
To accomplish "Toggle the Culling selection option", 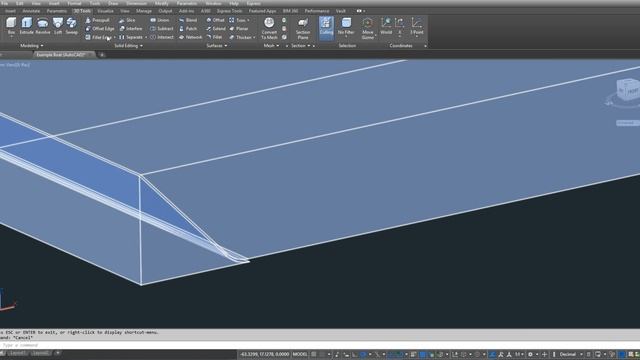I will pyautogui.click(x=326, y=28).
